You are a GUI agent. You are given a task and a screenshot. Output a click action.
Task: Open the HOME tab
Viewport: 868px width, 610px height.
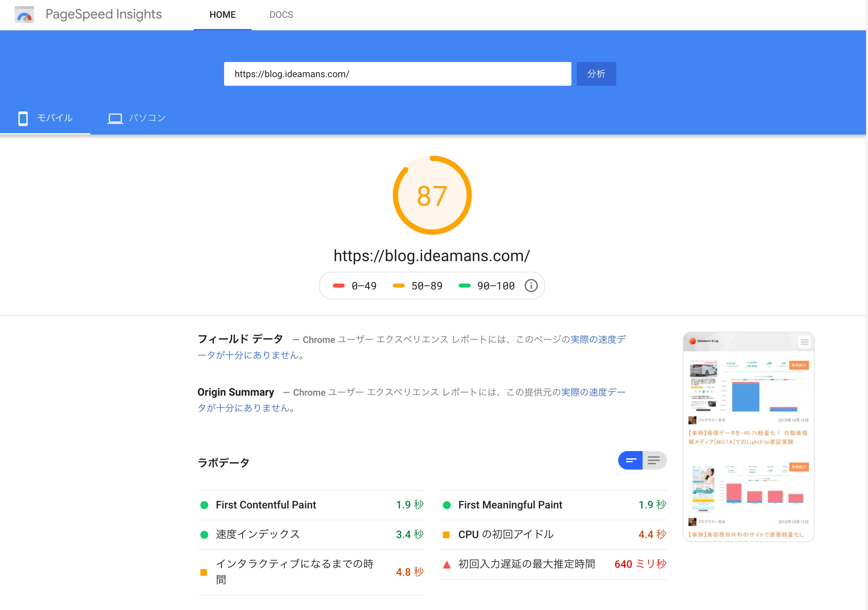click(x=222, y=15)
